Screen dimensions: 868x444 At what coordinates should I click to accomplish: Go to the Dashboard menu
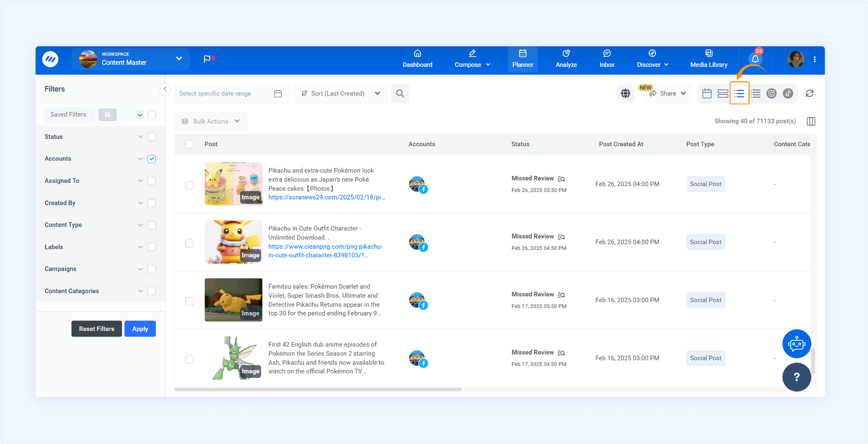[418, 59]
